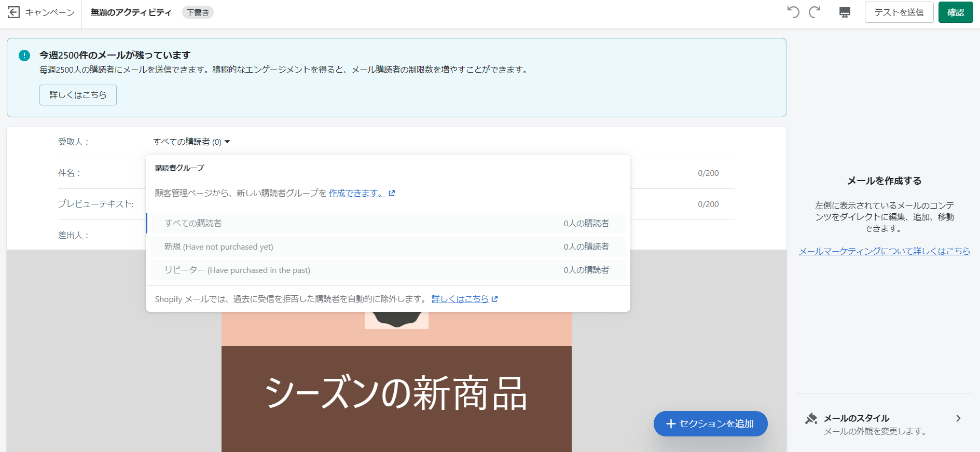Click the シーズンの新商品 email heading
This screenshot has height=452, width=980.
pos(396,393)
